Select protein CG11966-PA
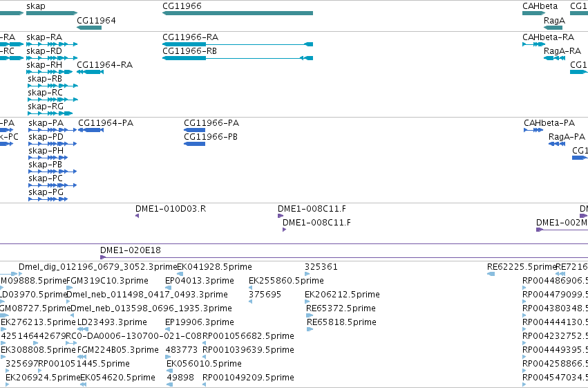 tap(211, 123)
